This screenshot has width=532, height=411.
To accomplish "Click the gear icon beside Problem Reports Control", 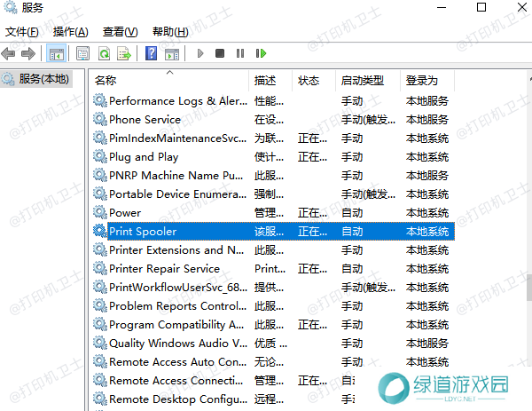I will [100, 305].
